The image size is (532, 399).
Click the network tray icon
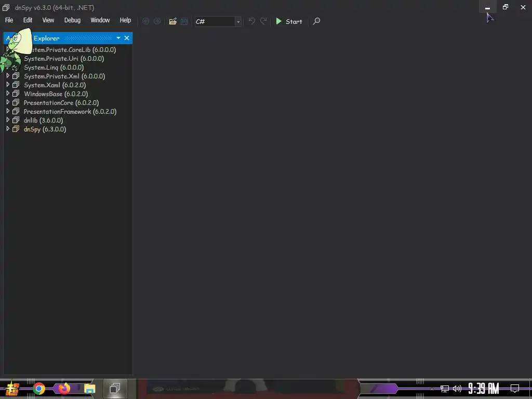coord(445,389)
